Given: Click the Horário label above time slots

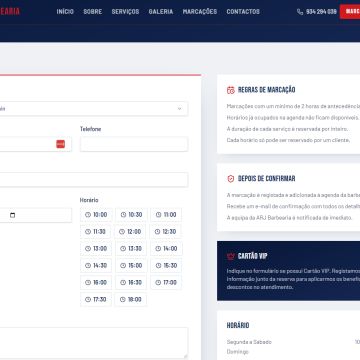Looking at the screenshot, I should 89,200.
